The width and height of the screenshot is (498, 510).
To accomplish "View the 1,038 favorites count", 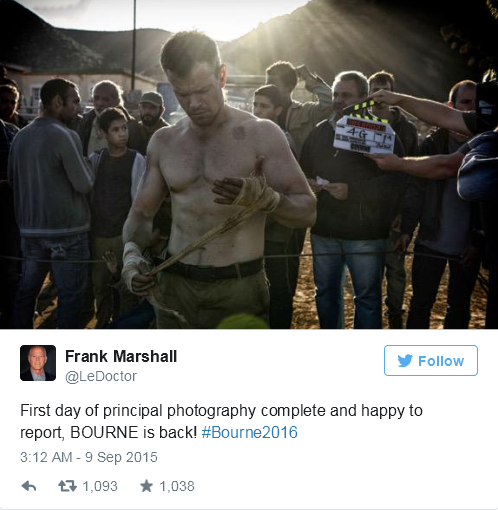I will [x=177, y=486].
